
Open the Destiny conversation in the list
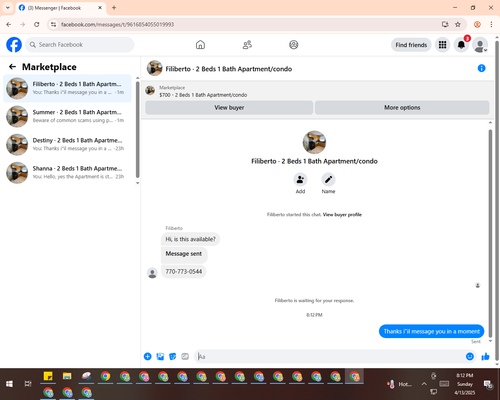coord(67,144)
